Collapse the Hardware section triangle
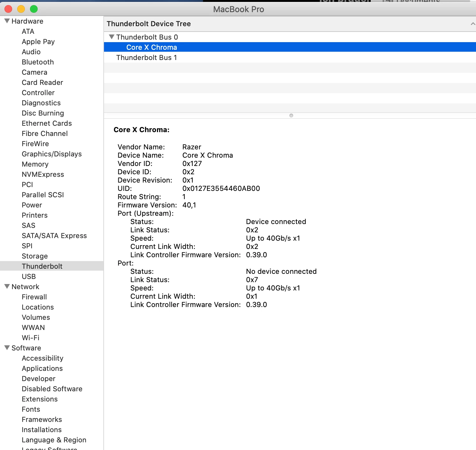 click(x=7, y=21)
